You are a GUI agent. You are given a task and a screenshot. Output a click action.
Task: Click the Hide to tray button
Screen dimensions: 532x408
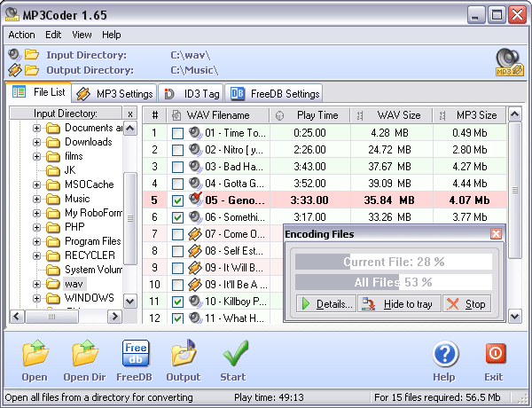pos(398,304)
